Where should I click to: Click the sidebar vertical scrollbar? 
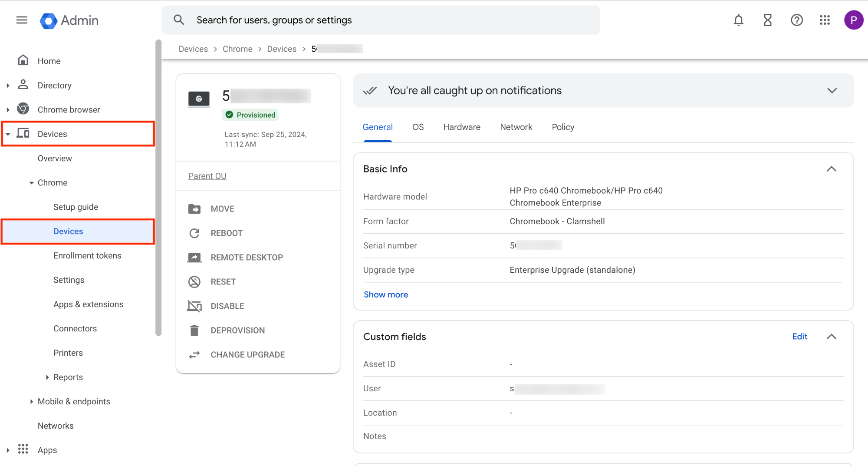[158, 188]
